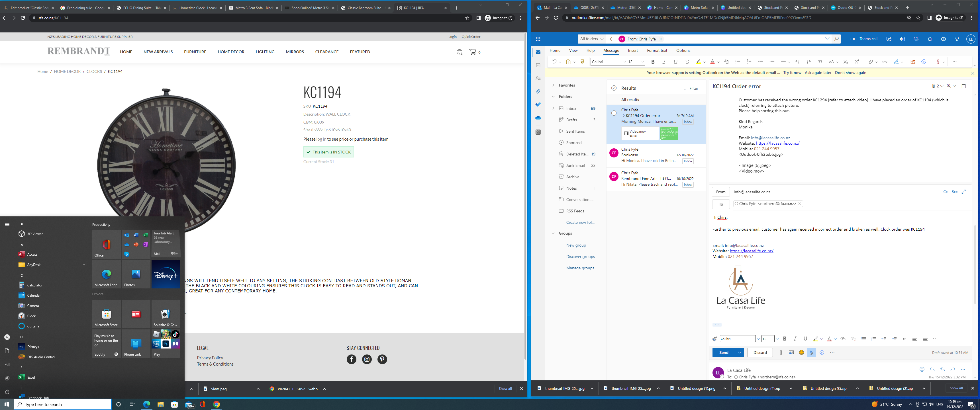Select the KC1194 Order error message checkbox

point(614,113)
